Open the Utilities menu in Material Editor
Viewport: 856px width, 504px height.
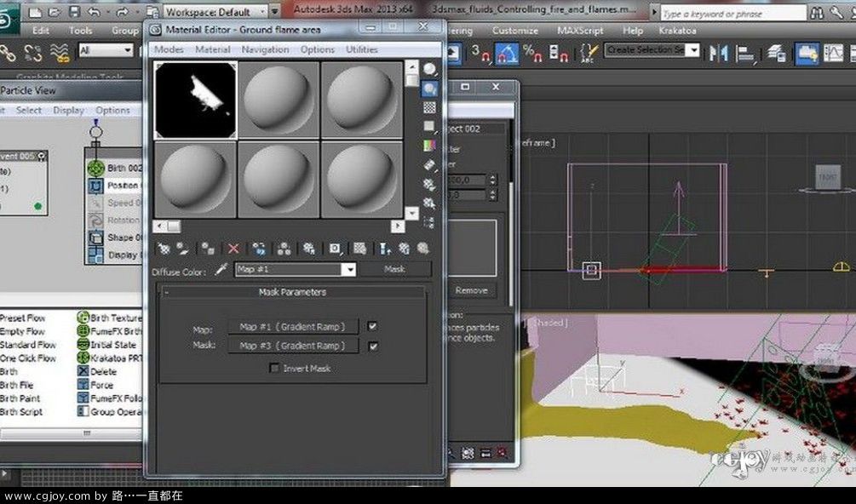(361, 49)
